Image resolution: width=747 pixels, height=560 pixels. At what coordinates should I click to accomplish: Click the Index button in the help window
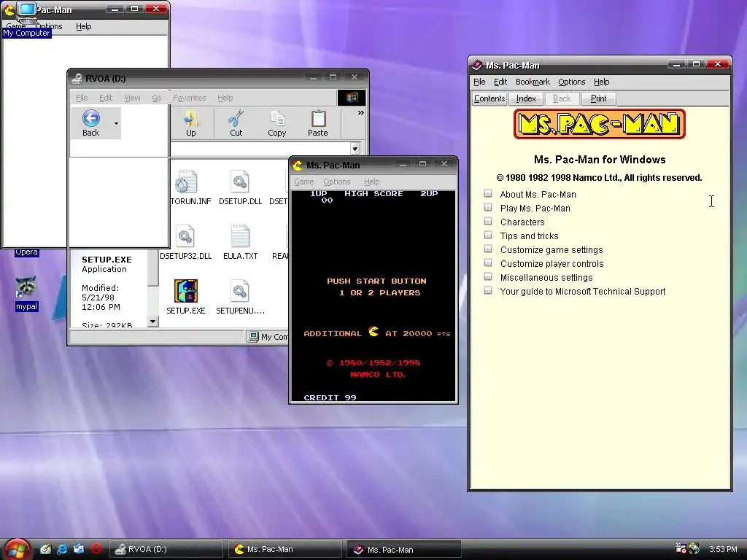[x=526, y=98]
